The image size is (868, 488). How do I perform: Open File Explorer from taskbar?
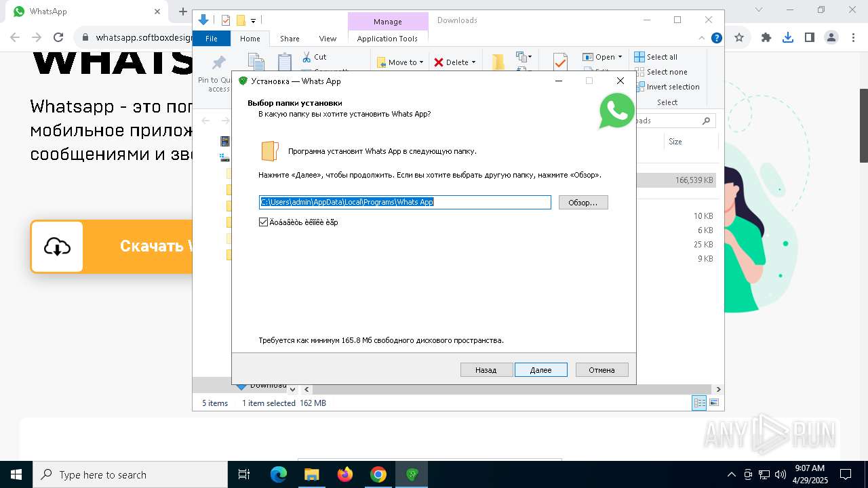[x=312, y=474]
